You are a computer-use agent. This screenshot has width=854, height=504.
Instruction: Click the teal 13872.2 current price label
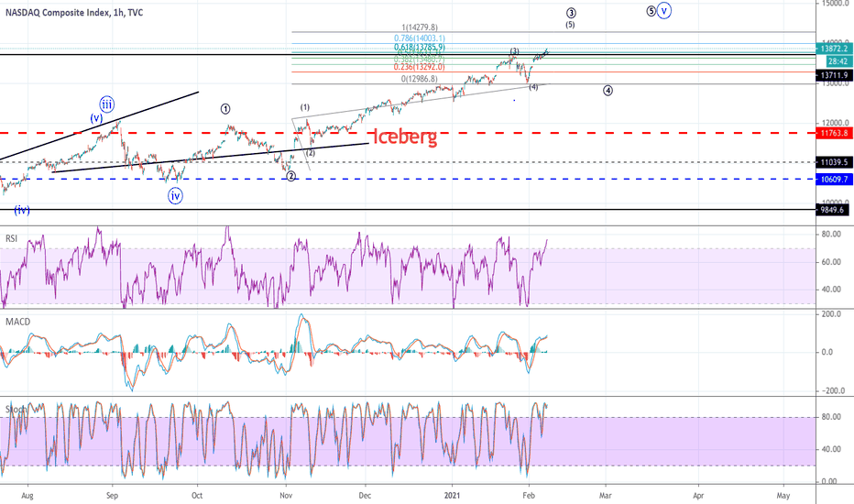833,49
